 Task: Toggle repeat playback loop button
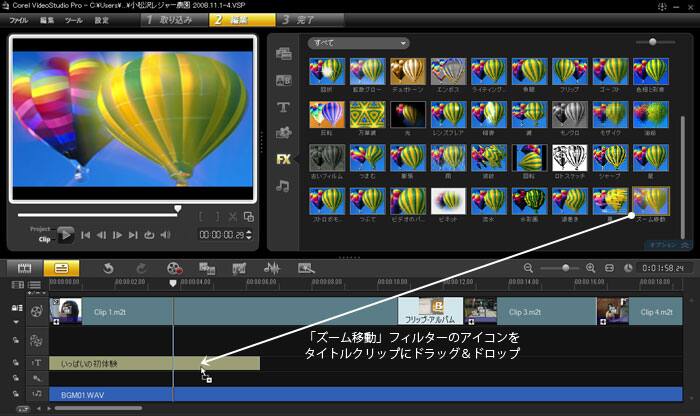coord(149,235)
